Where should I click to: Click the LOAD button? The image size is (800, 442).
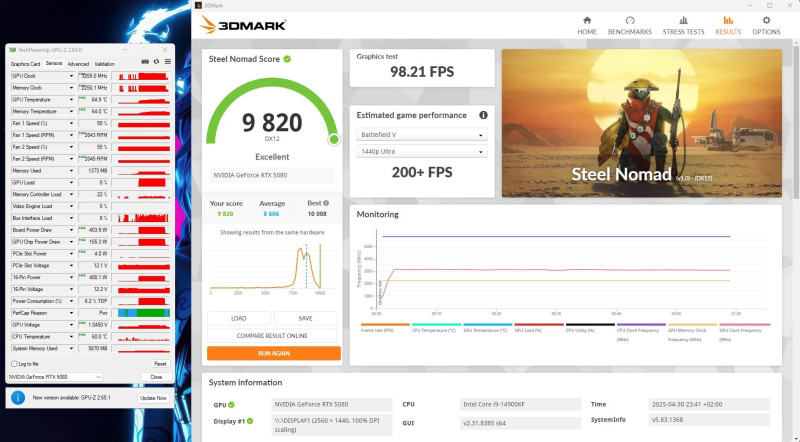239,318
